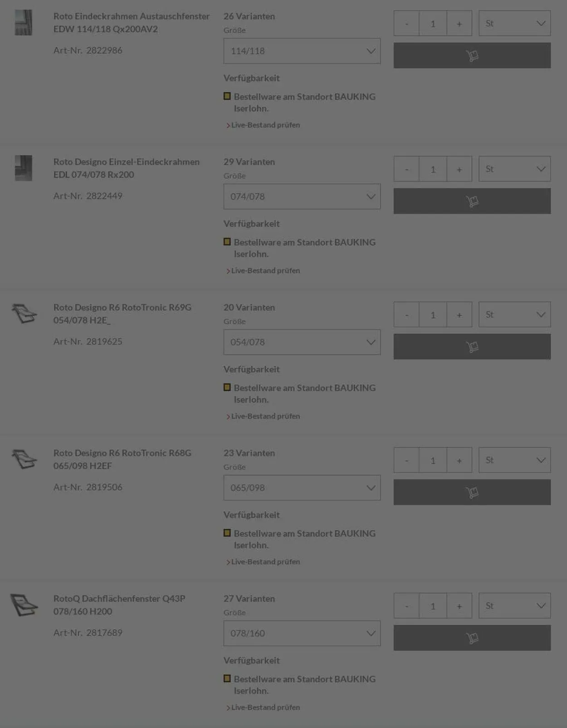Increase quantity for Roto Eindeckrahmen EDW
The width and height of the screenshot is (567, 728).
pyautogui.click(x=459, y=23)
